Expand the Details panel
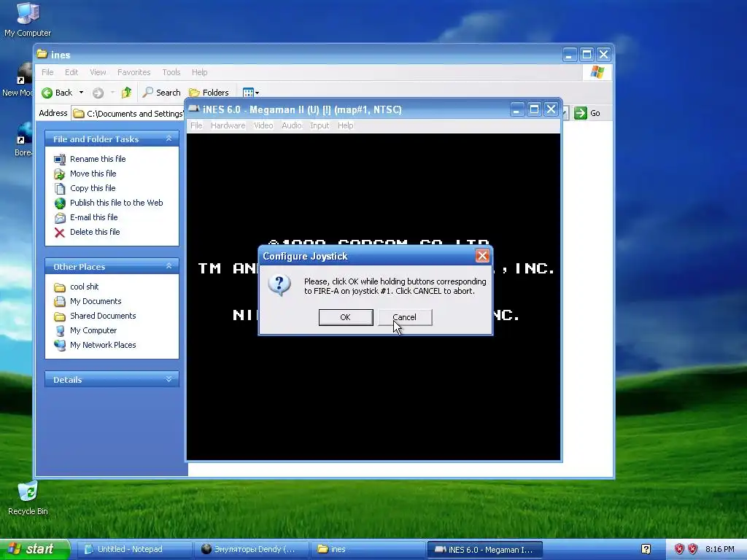747x560 pixels. (169, 379)
